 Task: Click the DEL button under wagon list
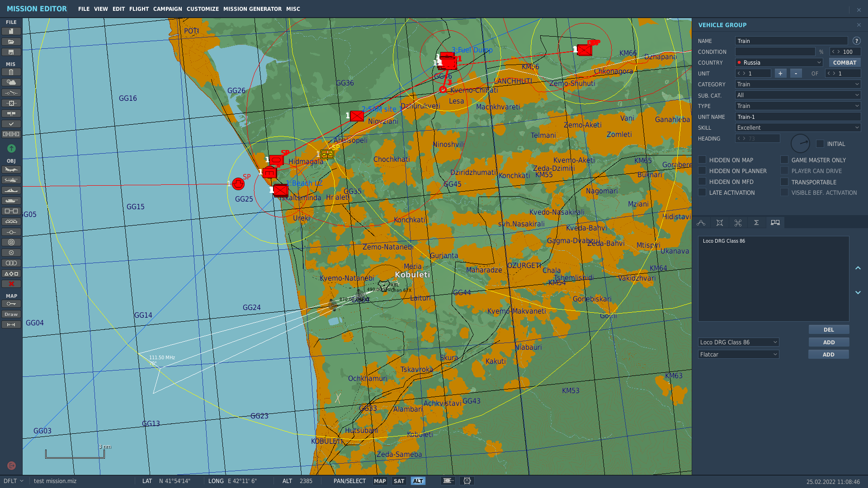pyautogui.click(x=829, y=329)
